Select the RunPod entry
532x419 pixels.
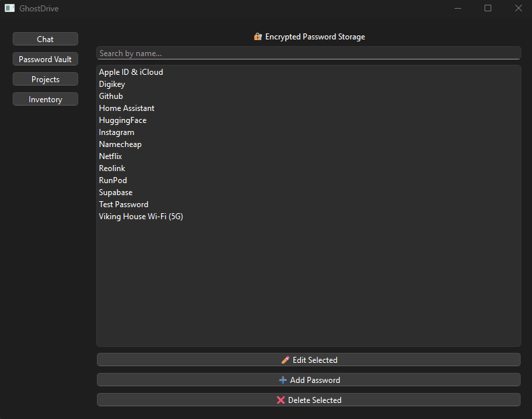click(x=308, y=180)
